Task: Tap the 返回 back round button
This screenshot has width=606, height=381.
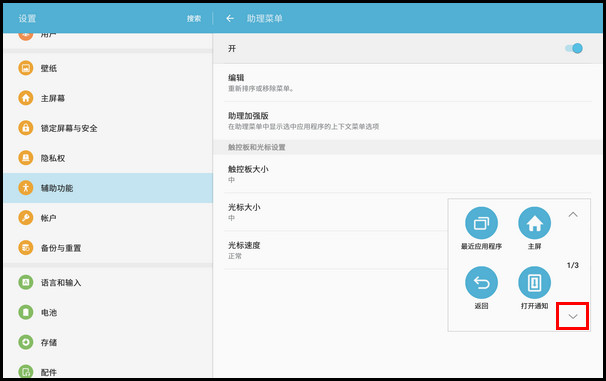Action: pyautogui.click(x=482, y=282)
